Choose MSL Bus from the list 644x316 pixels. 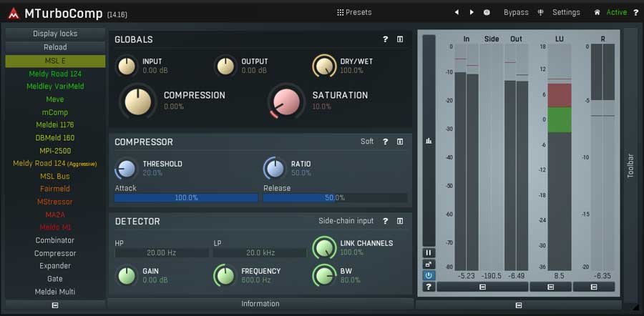[55, 176]
